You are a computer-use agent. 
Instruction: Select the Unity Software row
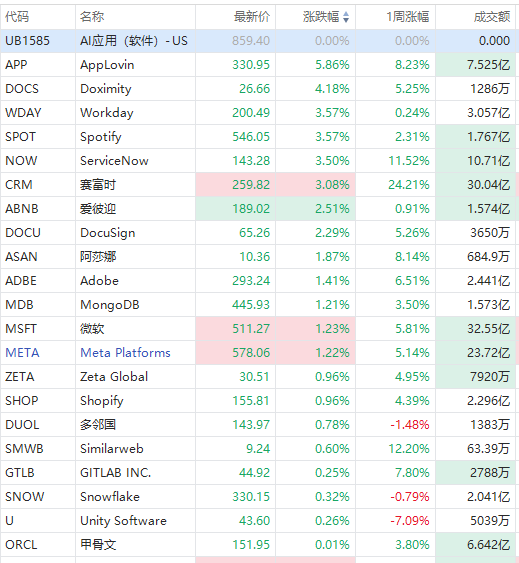pos(259,521)
